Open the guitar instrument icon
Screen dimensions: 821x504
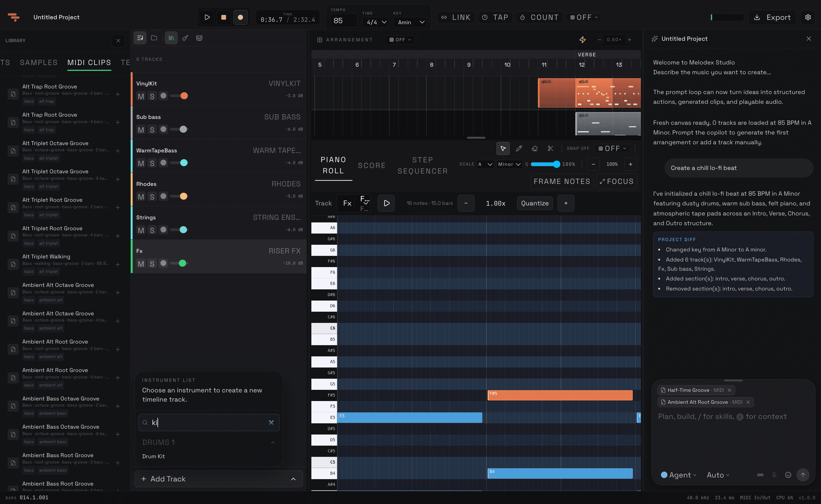tap(185, 38)
